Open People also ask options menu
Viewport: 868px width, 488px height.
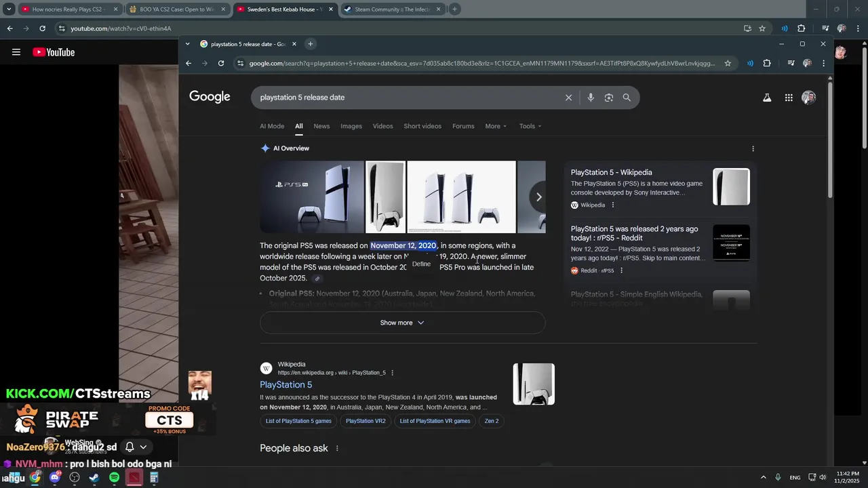(337, 449)
